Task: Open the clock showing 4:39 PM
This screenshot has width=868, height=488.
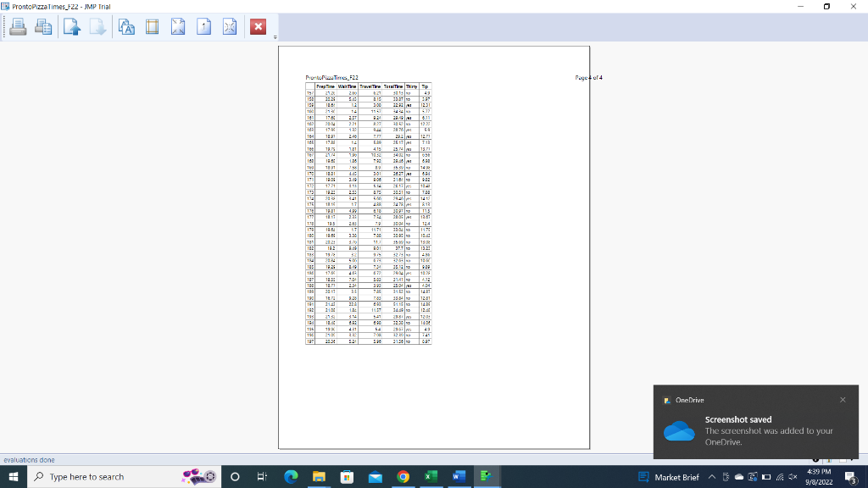Action: pos(819,476)
